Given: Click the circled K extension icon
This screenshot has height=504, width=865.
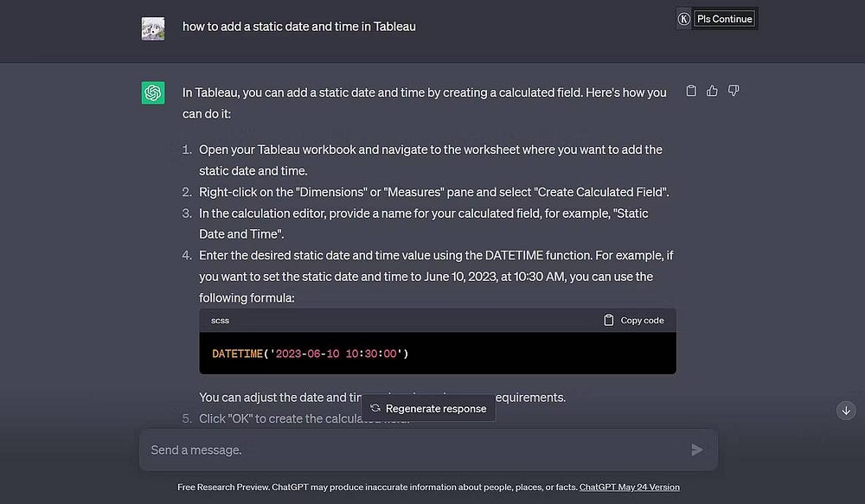Looking at the screenshot, I should tap(683, 19).
